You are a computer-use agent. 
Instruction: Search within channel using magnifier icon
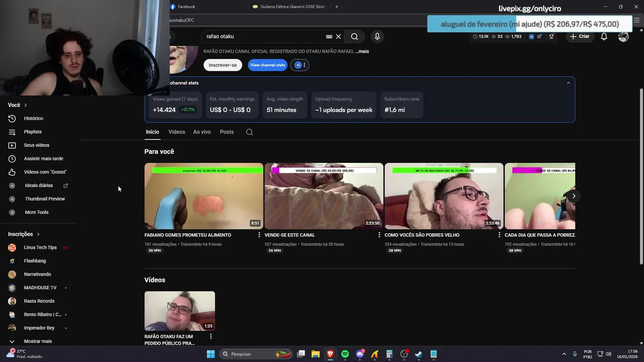[x=250, y=132]
